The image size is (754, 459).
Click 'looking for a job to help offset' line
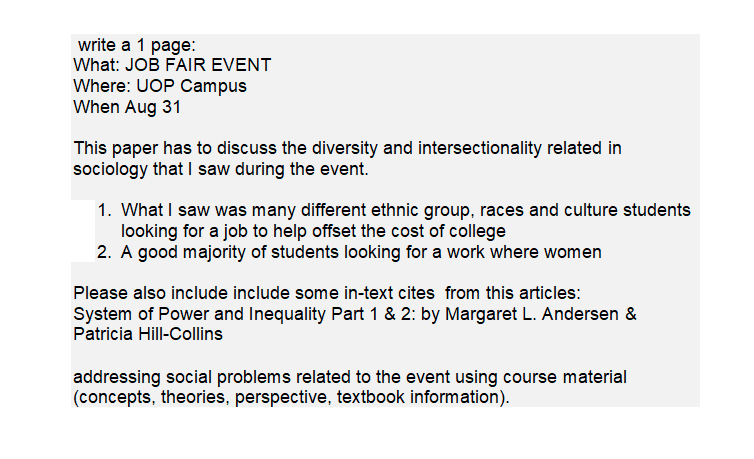pos(313,232)
